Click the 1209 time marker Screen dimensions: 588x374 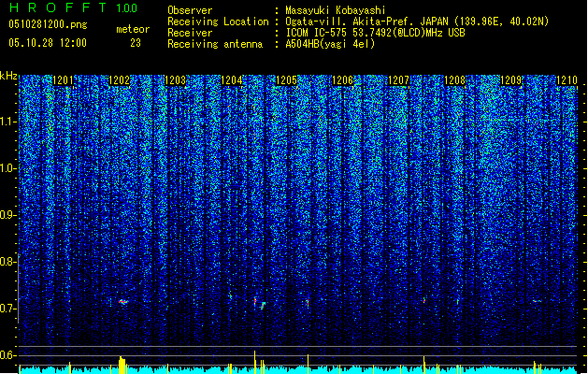(x=510, y=80)
